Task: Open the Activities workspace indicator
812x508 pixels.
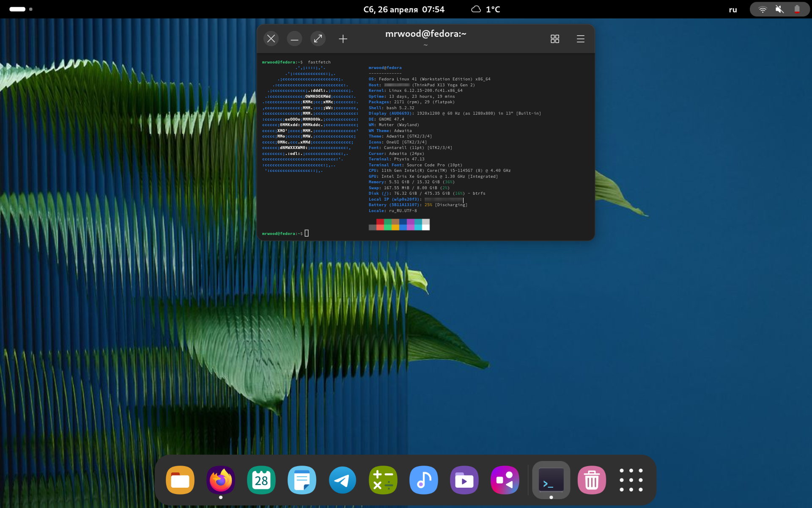Action: (x=21, y=9)
